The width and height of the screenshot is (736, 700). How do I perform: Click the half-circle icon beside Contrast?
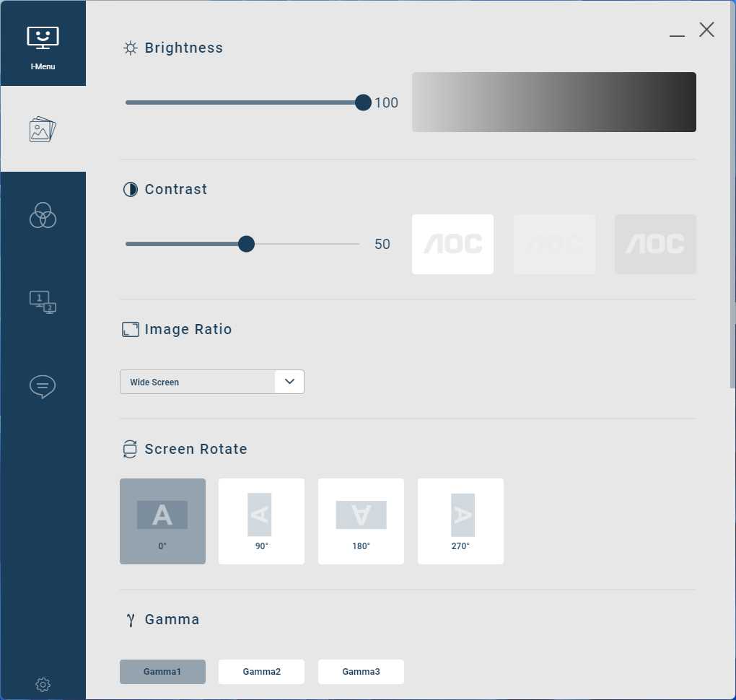coord(130,189)
